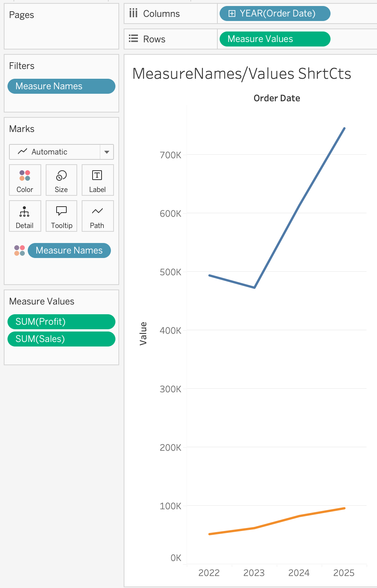Open the Path mark card
This screenshot has width=377, height=588.
pos(97,216)
